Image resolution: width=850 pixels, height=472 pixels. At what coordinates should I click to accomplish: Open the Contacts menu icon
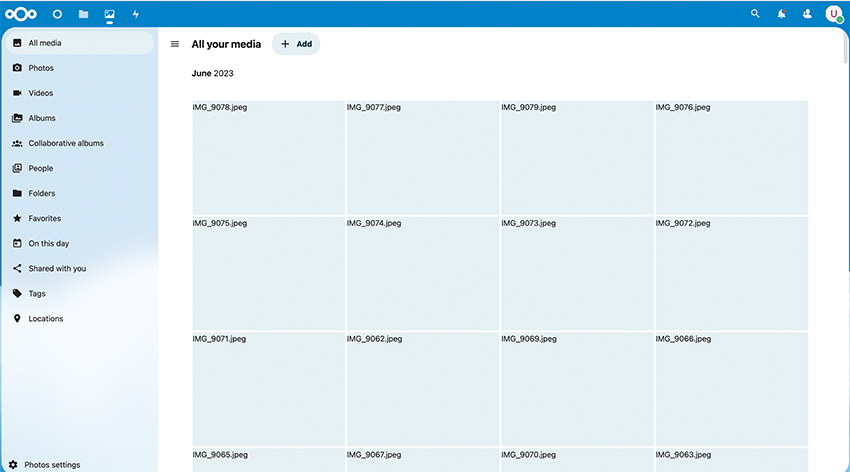pyautogui.click(x=807, y=14)
